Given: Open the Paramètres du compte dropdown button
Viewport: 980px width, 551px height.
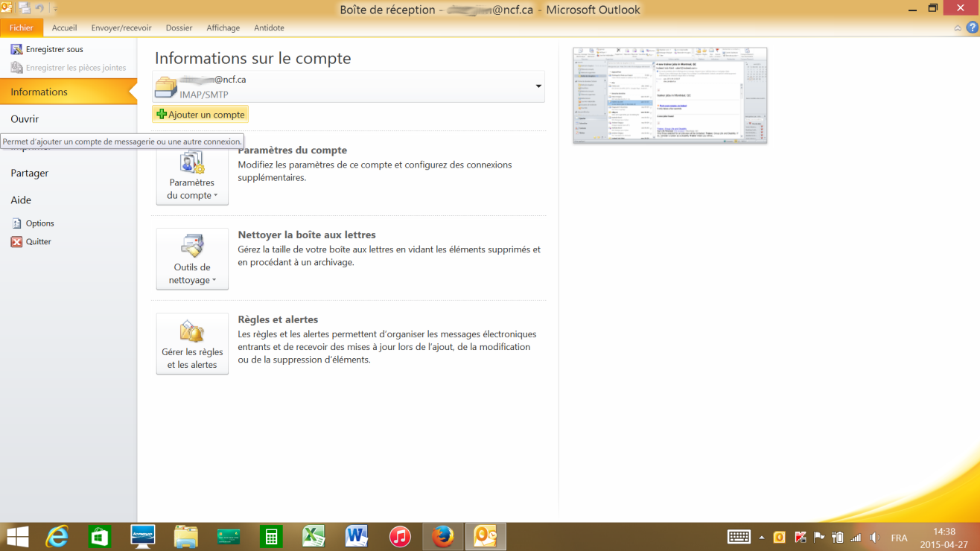Looking at the screenshot, I should (192, 175).
